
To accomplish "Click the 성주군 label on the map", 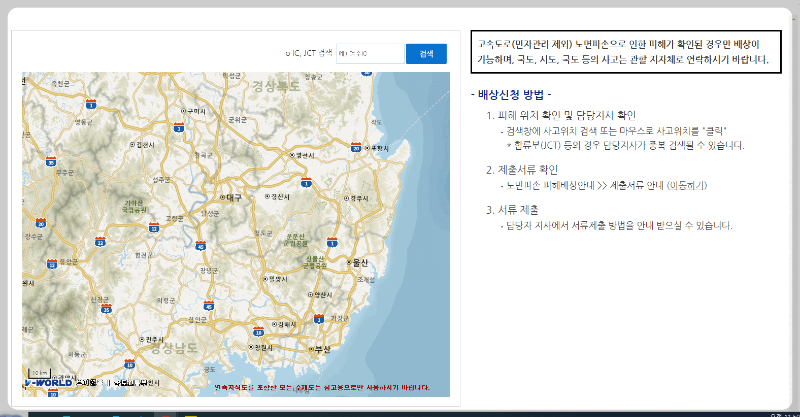I will (x=161, y=180).
